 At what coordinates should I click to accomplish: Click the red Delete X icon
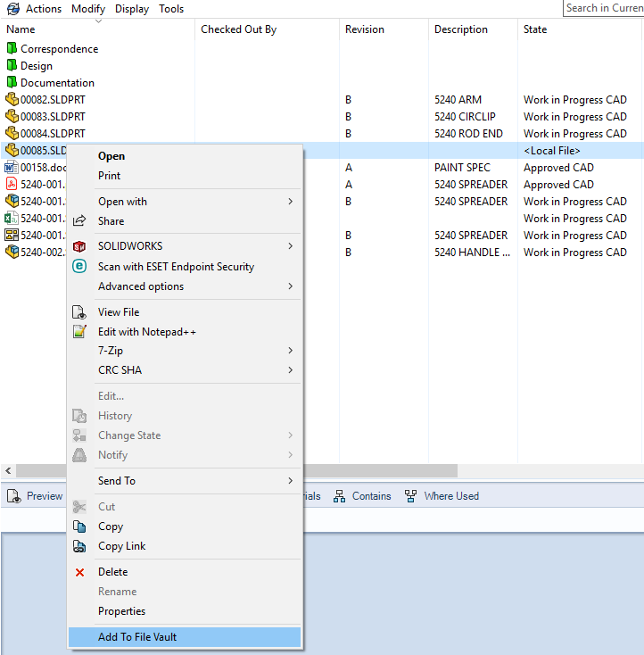(79, 572)
